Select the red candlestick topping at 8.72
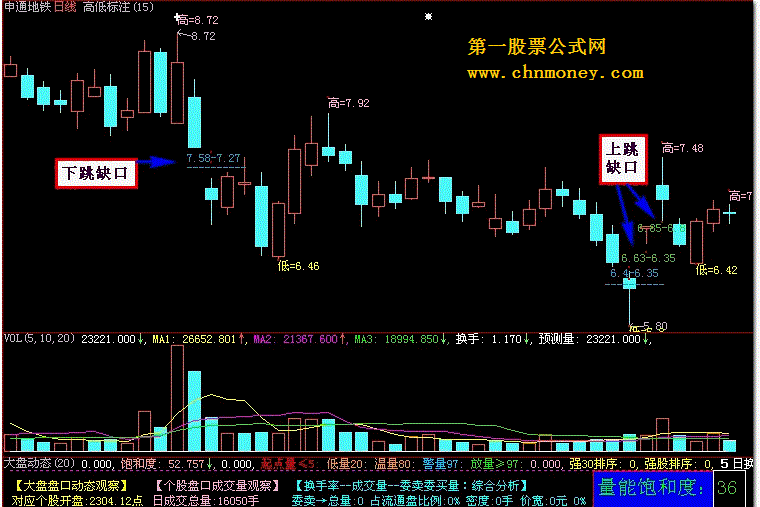This screenshot has height=507, width=760. click(x=177, y=78)
